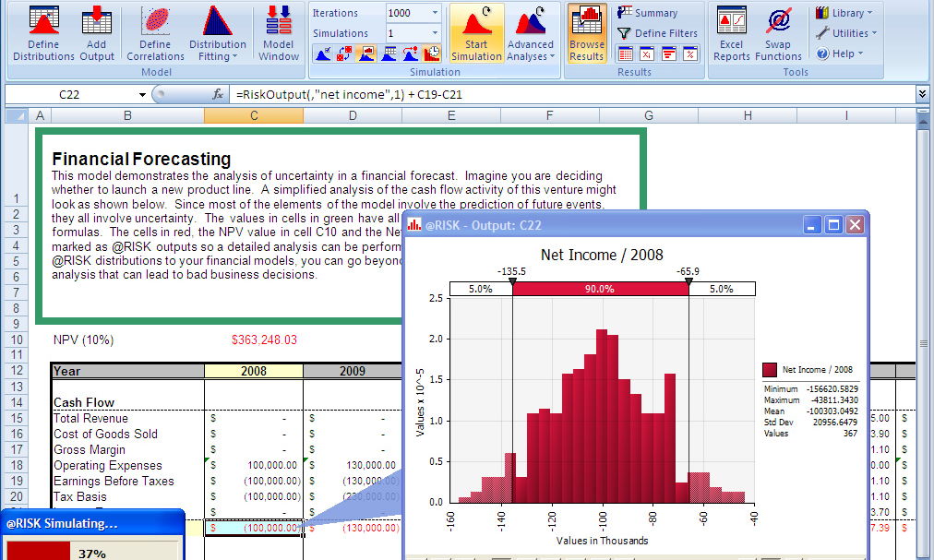The image size is (934, 560).
Task: Open Model Window
Action: [x=278, y=33]
